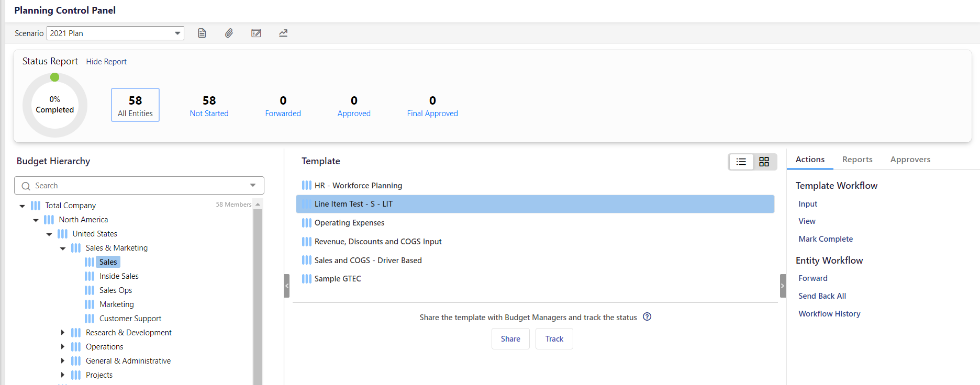980x385 pixels.
Task: Click Mark Complete action
Action: pyautogui.click(x=826, y=239)
